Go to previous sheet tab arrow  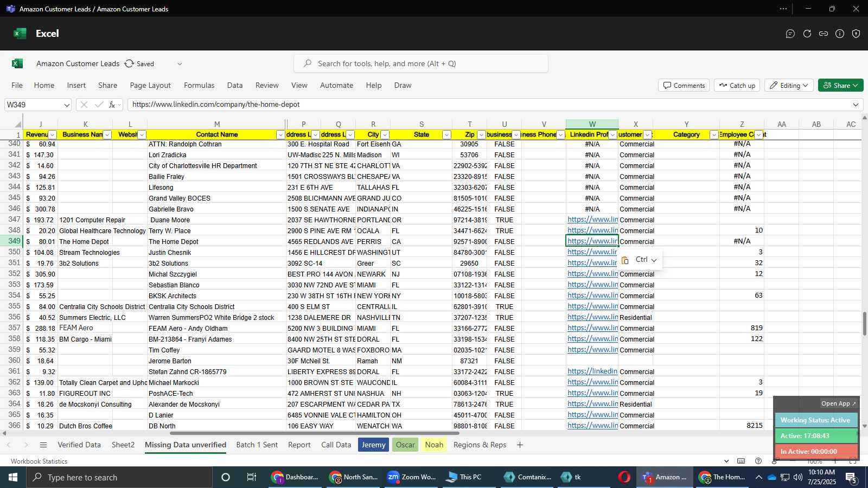coord(9,445)
